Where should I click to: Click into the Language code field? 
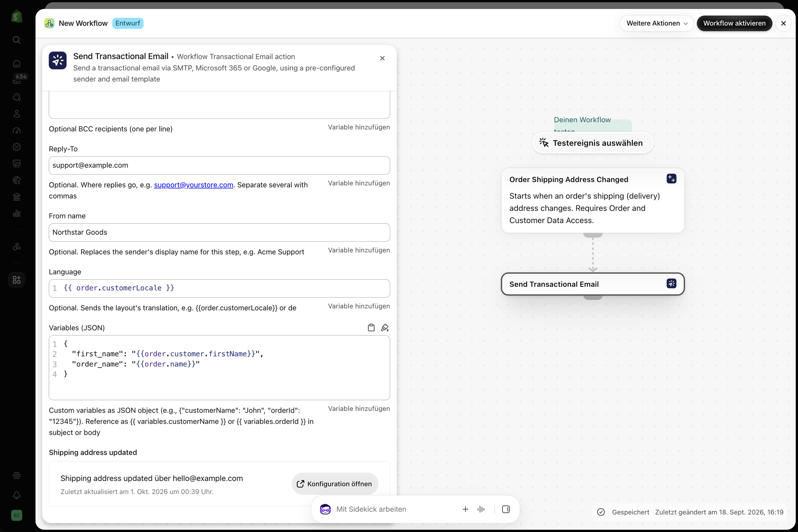coord(219,288)
